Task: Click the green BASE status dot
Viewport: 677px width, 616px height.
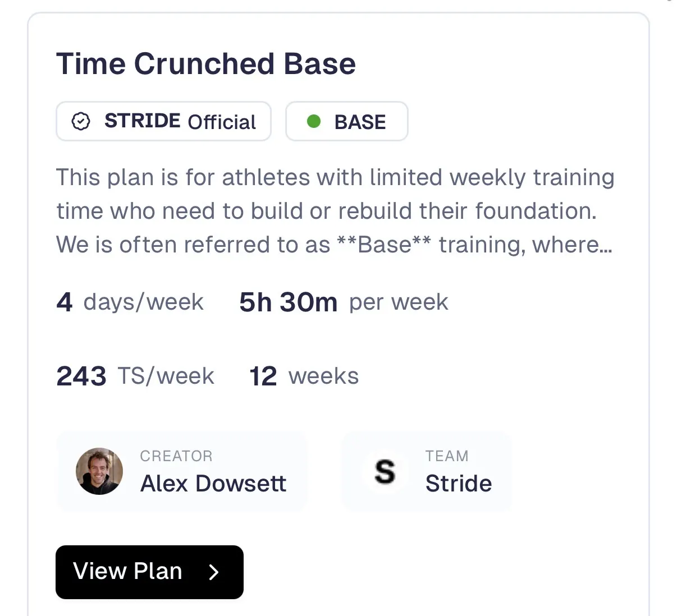Action: 314,121
